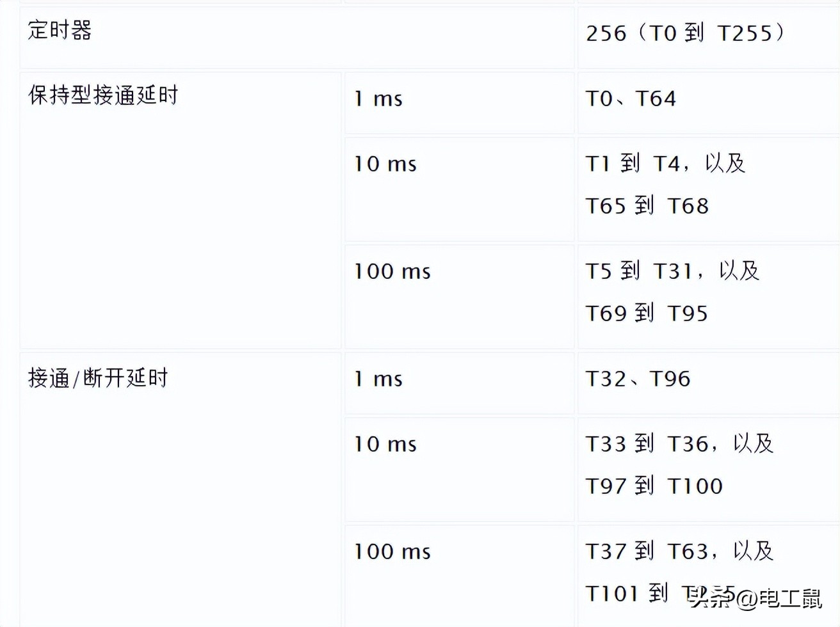Select the 100 ms cell under 接通/断开延时

point(459,576)
